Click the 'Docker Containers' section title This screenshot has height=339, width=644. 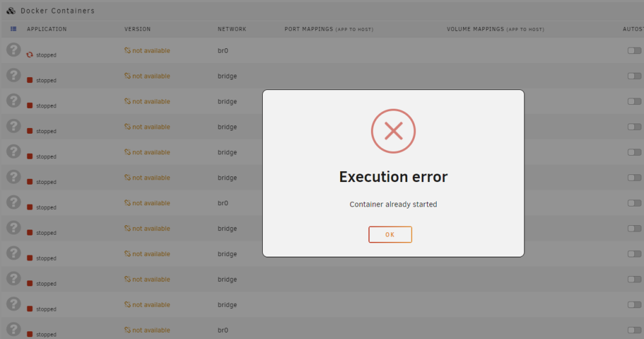tap(57, 11)
